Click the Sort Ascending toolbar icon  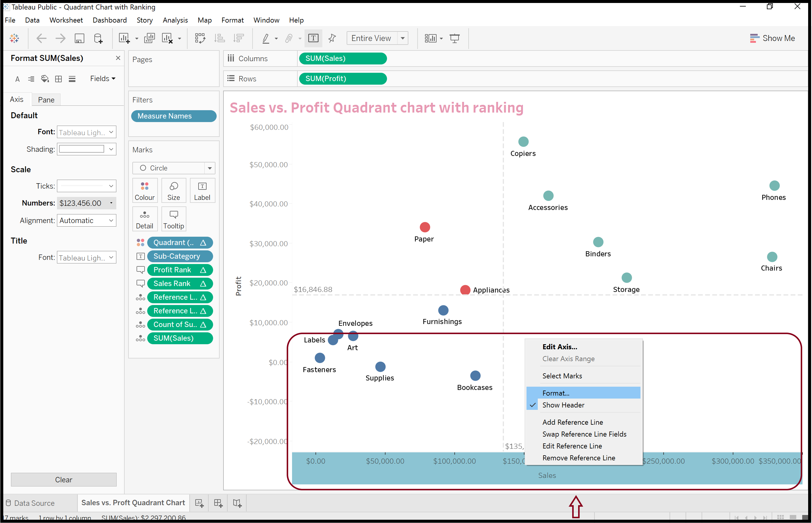pos(220,38)
